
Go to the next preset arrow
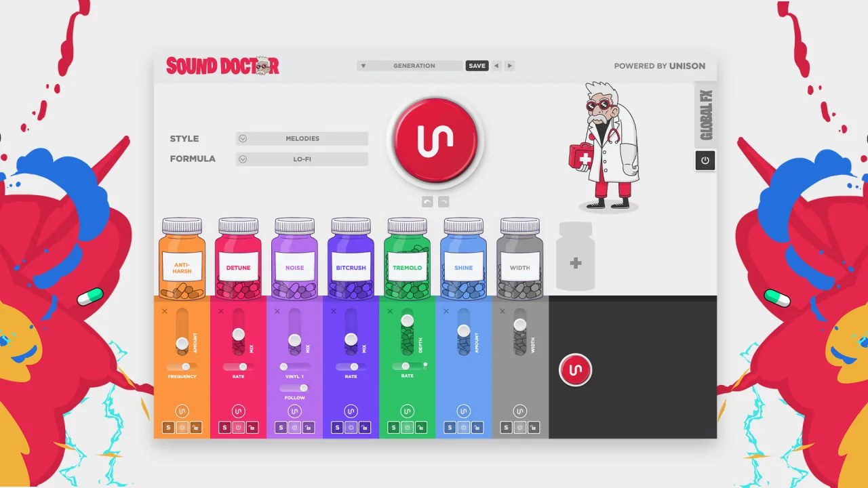click(509, 66)
